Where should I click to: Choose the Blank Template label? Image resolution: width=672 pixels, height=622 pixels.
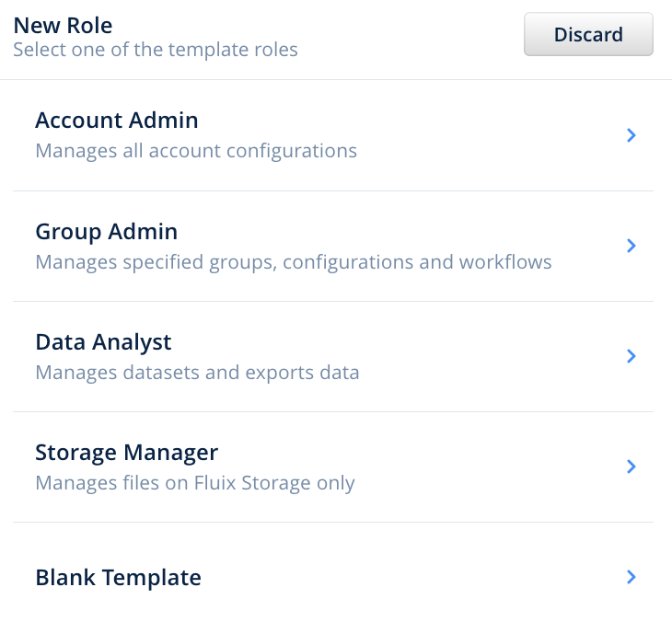pyautogui.click(x=119, y=578)
